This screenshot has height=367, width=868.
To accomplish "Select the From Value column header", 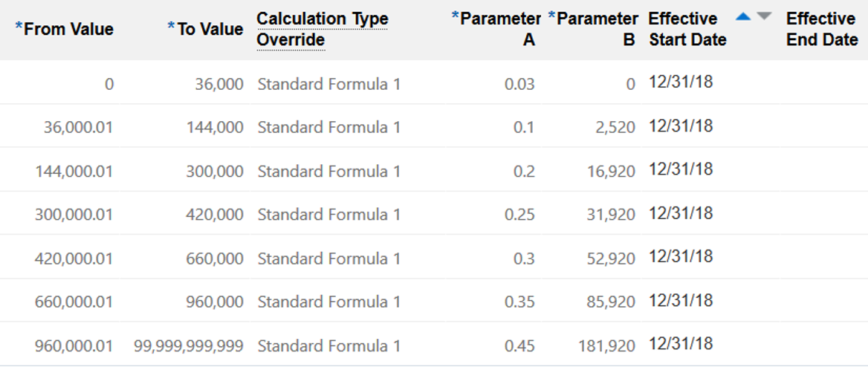I will (x=65, y=29).
